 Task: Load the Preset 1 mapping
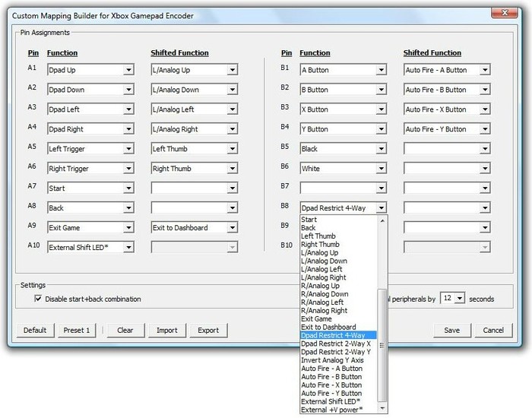77,330
